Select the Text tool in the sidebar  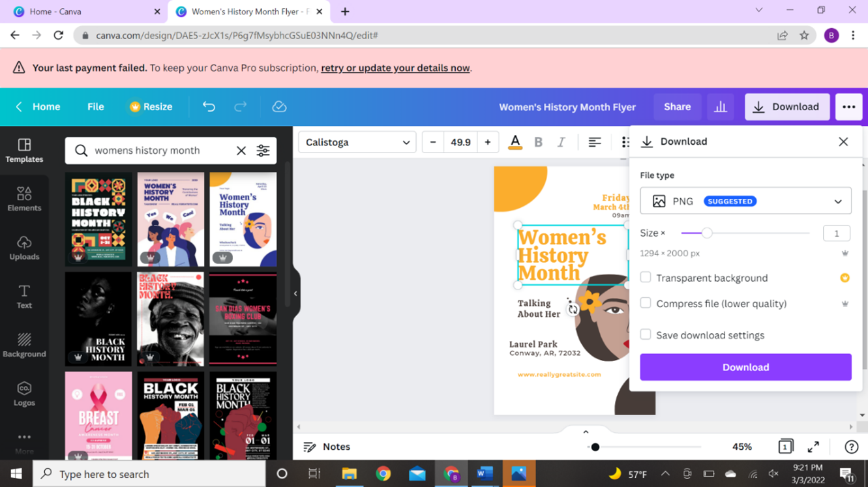24,297
